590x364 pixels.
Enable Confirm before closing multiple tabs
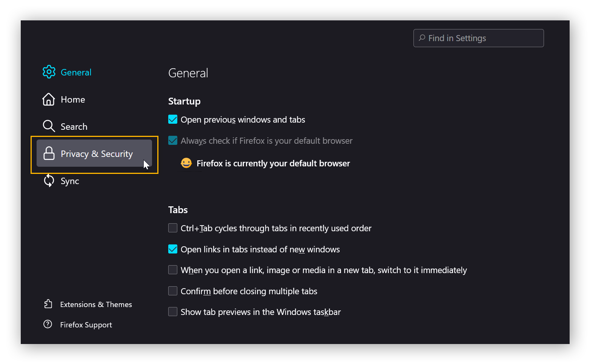pyautogui.click(x=172, y=290)
